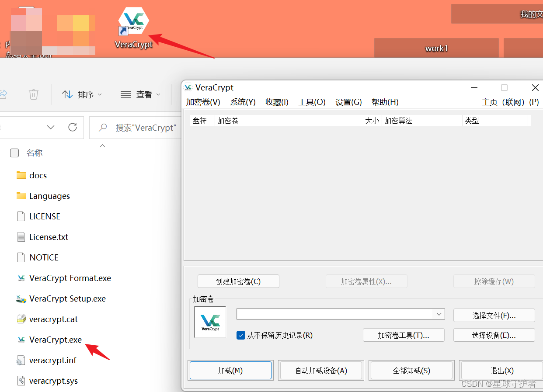Expand the Explorer address bar history chevron
This screenshot has height=392, width=543.
pyautogui.click(x=51, y=127)
